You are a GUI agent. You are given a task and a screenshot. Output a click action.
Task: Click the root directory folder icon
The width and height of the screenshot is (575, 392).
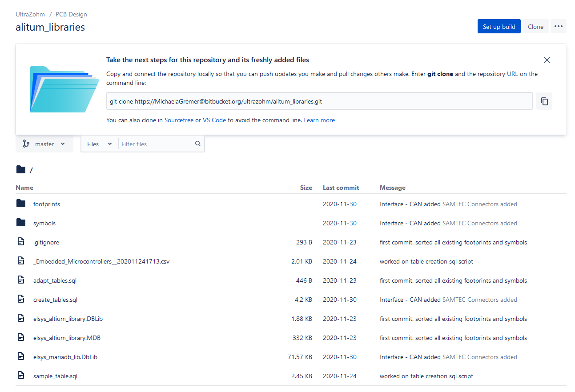21,169
